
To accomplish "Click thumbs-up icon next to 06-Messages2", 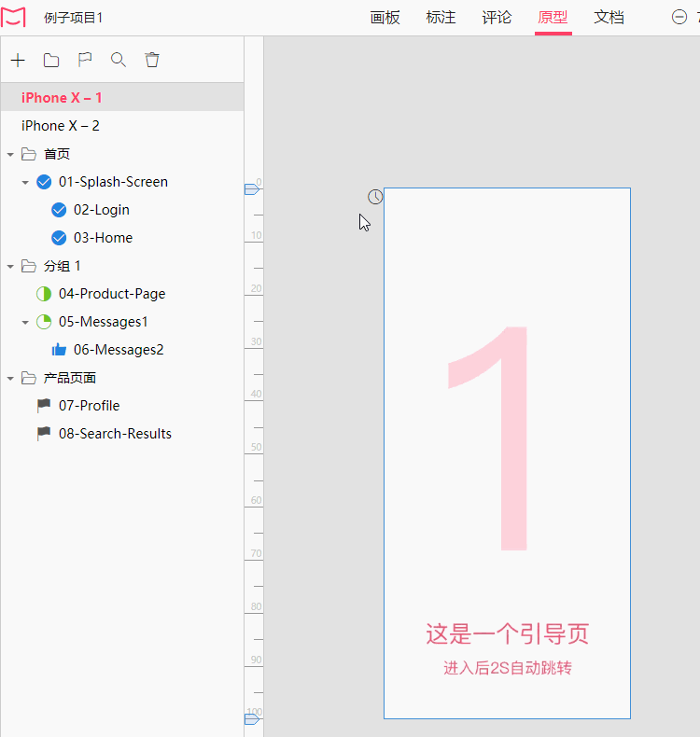I will [x=59, y=350].
